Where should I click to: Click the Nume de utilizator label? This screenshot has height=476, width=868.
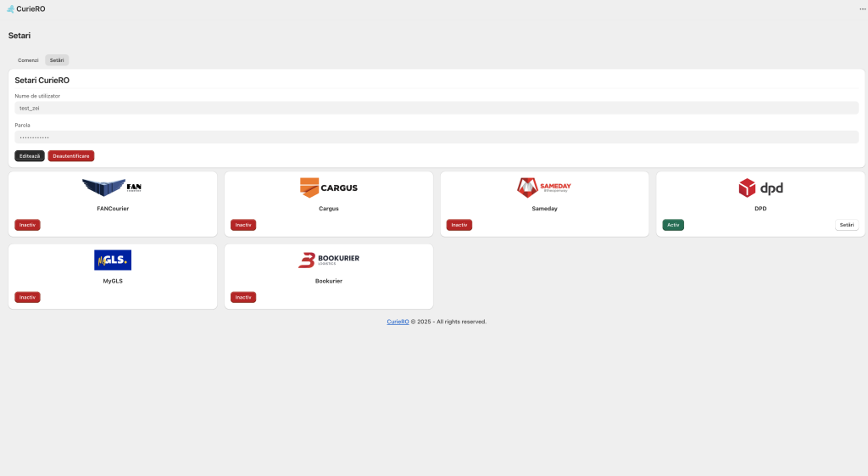(x=37, y=96)
